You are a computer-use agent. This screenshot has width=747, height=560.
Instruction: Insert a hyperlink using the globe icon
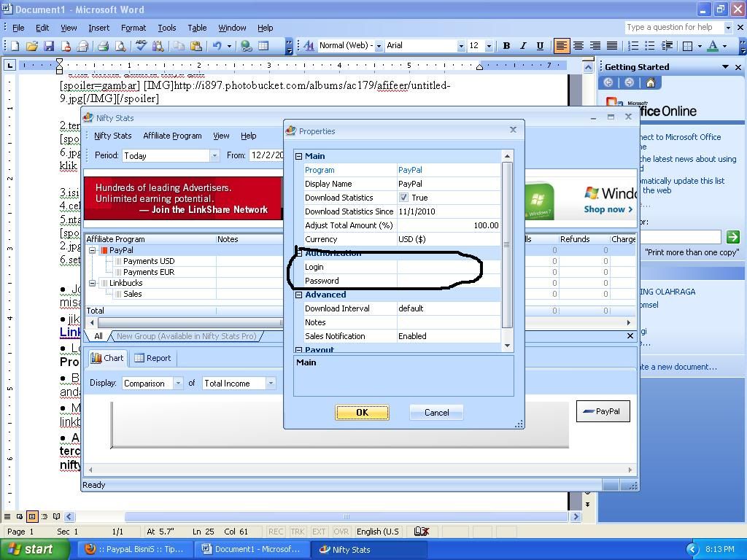click(x=247, y=46)
